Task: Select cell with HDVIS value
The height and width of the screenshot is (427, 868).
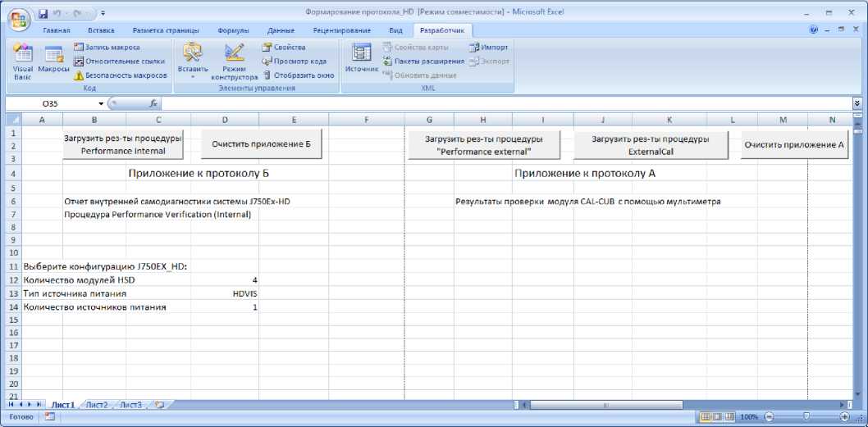Action: (224, 293)
